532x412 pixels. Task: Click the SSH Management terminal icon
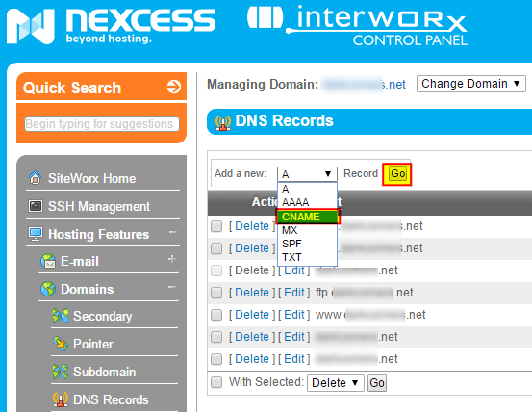36,206
